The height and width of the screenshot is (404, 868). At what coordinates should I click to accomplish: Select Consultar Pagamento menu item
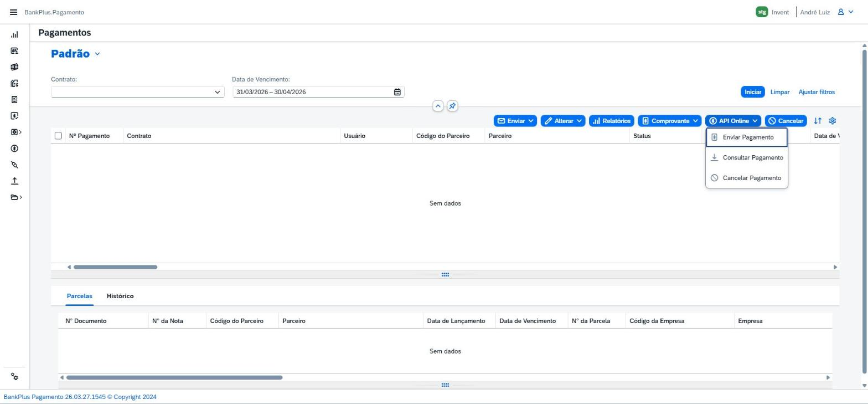[x=747, y=157]
